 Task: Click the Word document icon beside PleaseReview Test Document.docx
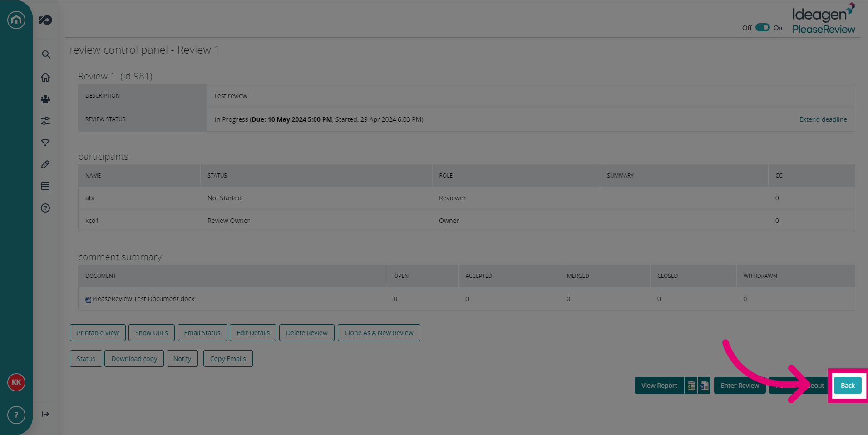click(x=88, y=299)
